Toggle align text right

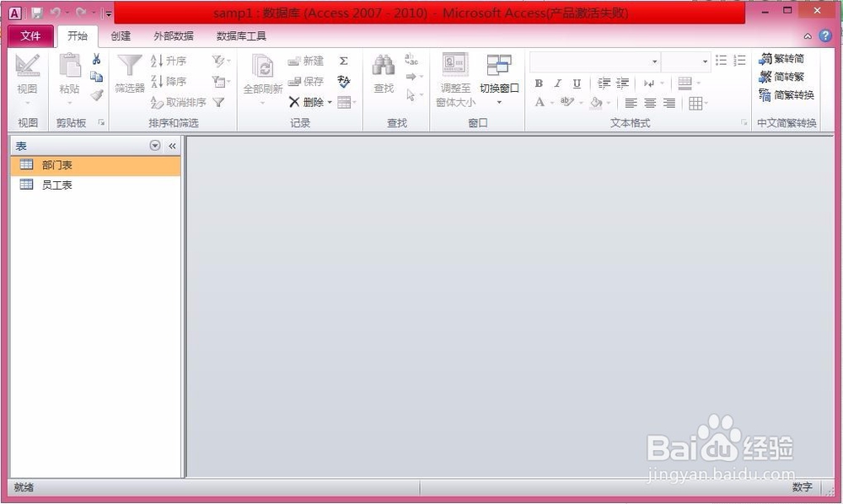click(x=668, y=103)
